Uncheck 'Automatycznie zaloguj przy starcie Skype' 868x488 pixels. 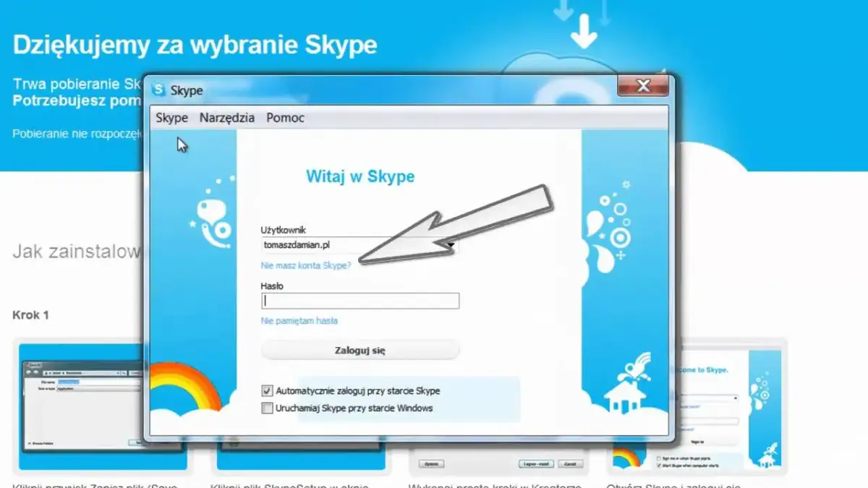pos(268,390)
